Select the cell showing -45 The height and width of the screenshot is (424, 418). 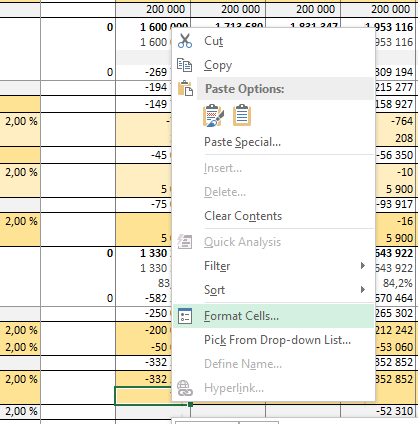[144, 155]
